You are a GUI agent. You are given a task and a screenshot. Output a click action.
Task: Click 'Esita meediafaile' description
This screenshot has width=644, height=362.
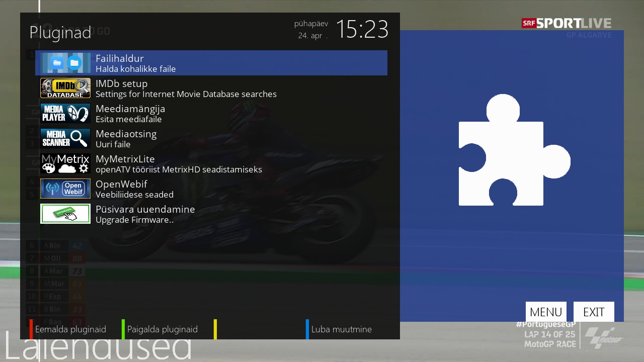[x=129, y=119]
